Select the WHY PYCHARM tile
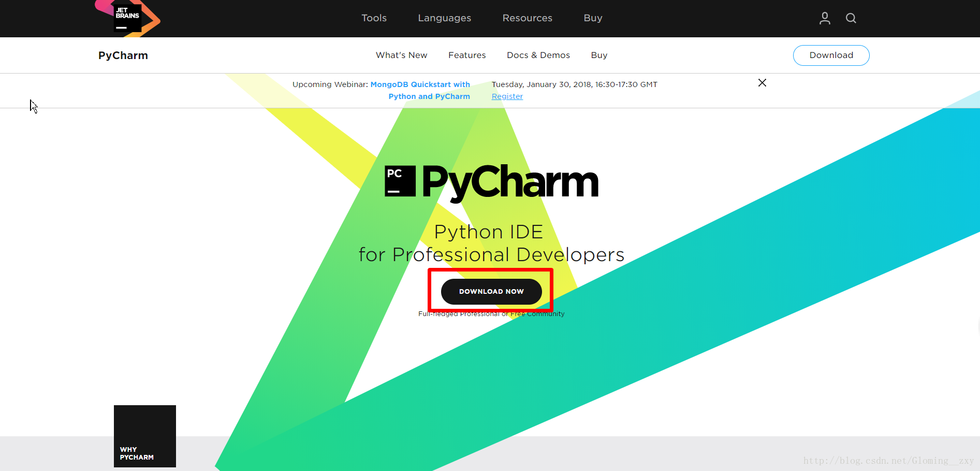980x471 pixels. 145,436
